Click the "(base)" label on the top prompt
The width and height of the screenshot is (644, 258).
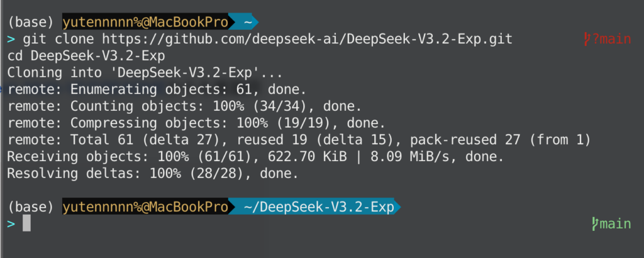(x=31, y=23)
